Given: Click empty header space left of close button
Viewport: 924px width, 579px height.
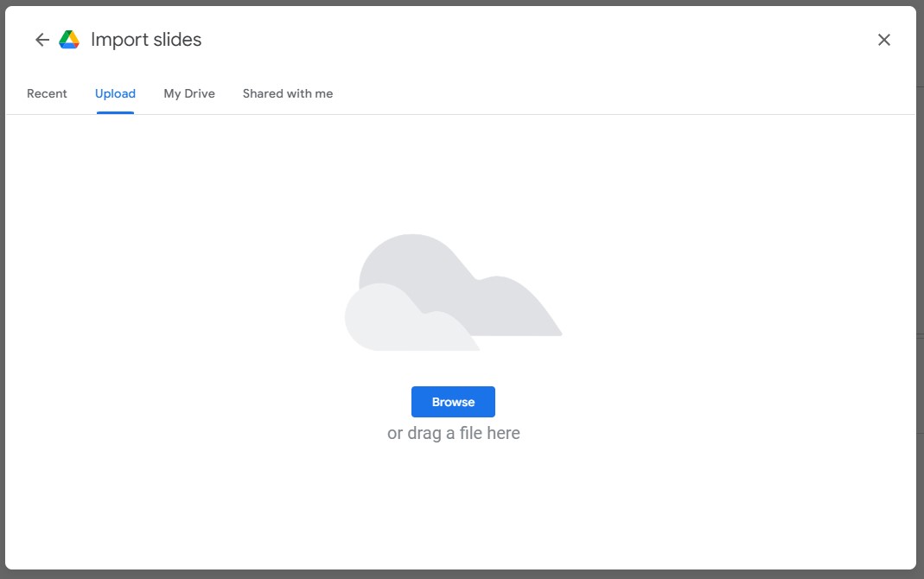Looking at the screenshot, I should (605, 40).
